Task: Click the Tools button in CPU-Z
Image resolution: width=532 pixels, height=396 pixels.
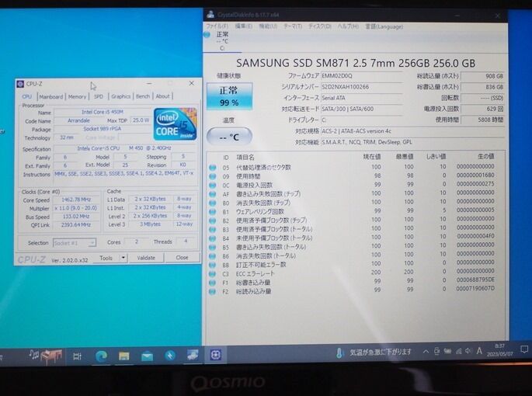Action: [x=106, y=258]
